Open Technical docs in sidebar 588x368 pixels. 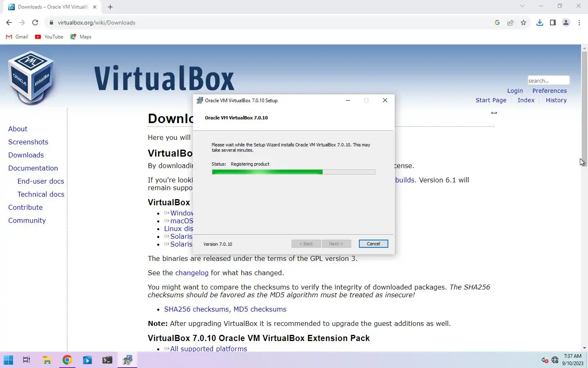tap(41, 194)
